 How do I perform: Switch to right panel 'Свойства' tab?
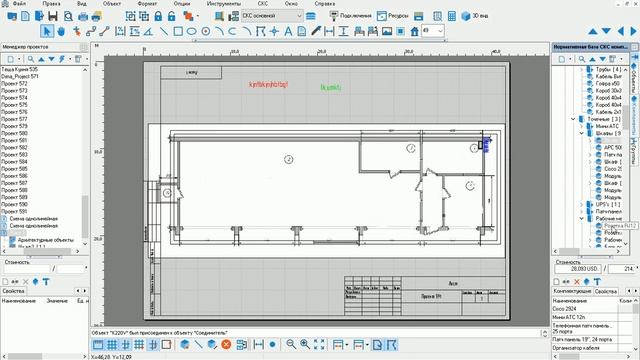click(605, 291)
